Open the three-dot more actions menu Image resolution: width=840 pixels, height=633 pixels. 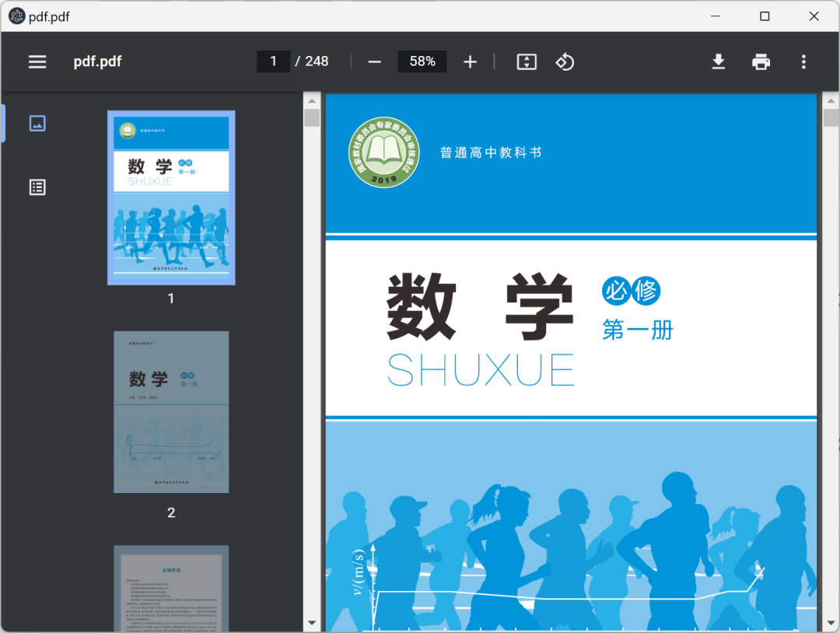[803, 62]
